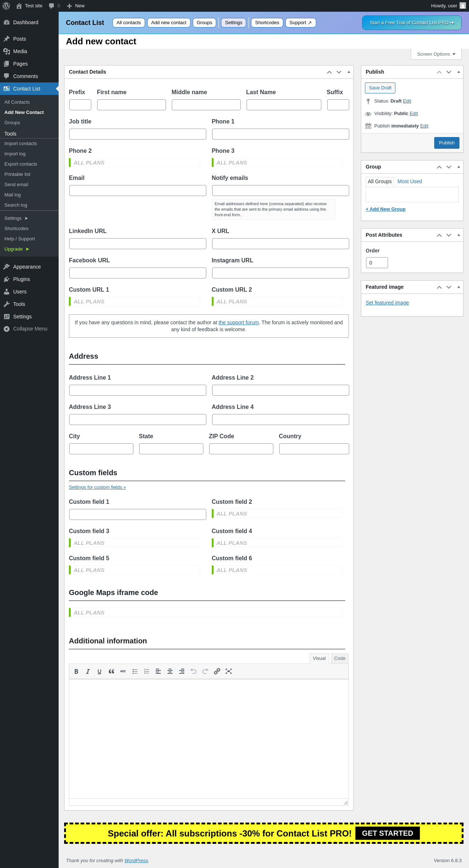Click the italic icon in the editor

(88, 671)
